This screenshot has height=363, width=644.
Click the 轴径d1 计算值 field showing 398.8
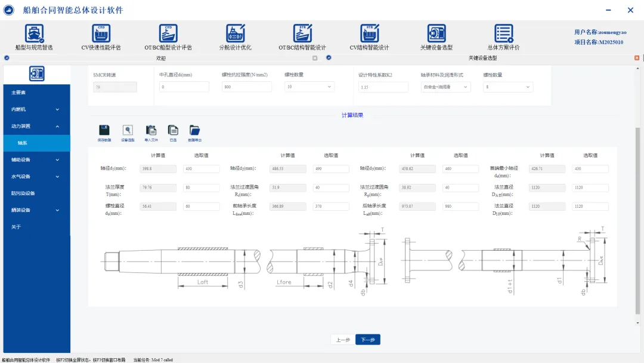[158, 168]
